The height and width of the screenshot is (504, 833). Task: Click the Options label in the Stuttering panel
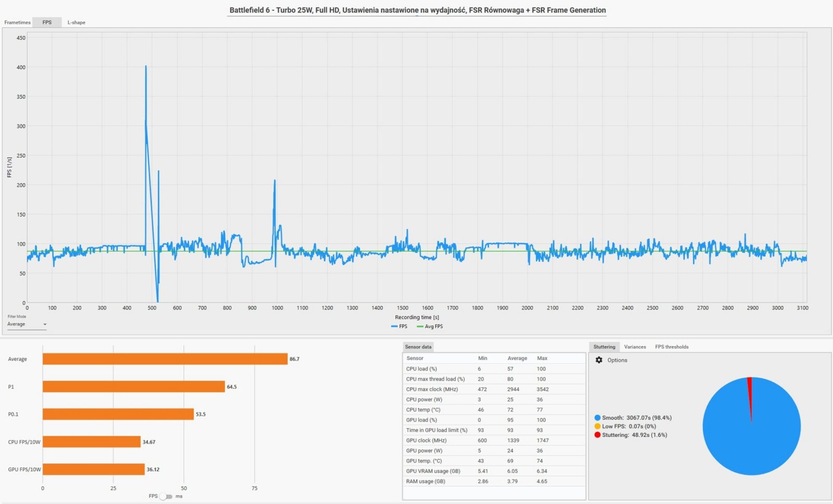(x=617, y=360)
